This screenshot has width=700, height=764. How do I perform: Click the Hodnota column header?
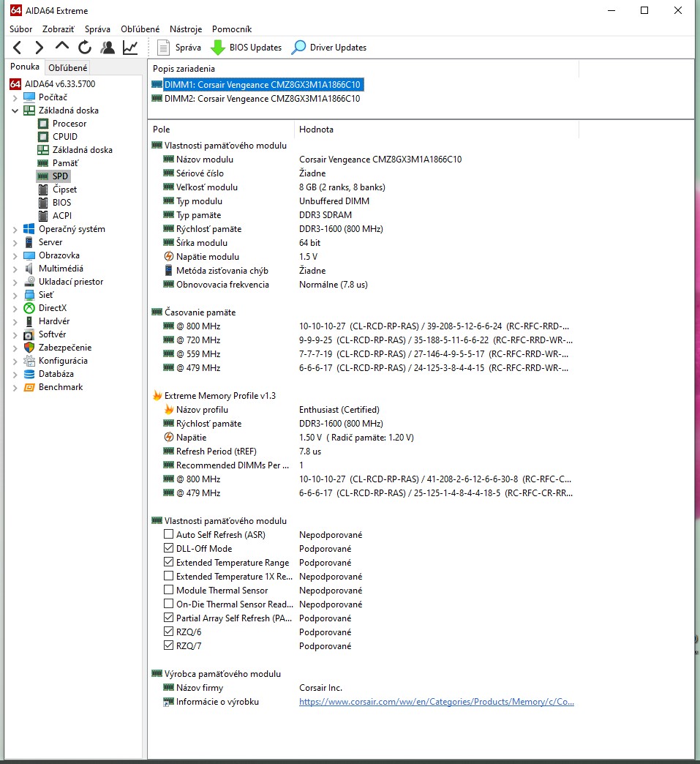[437, 129]
